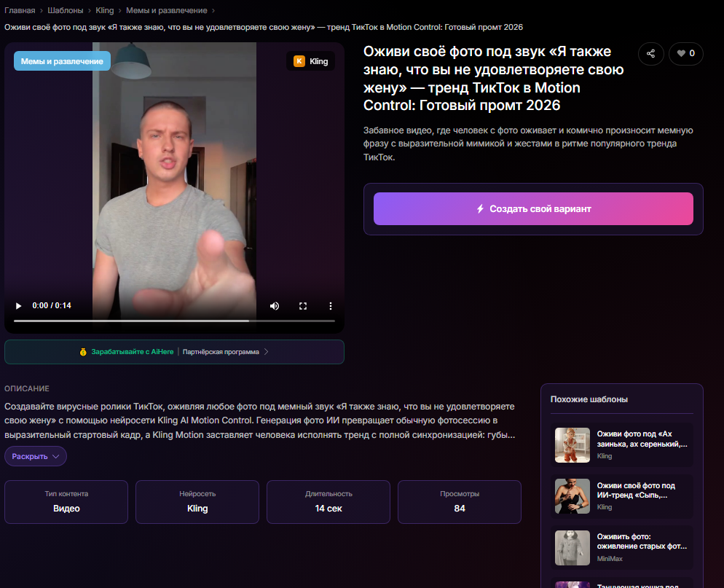Play the video preview
724x588 pixels.
(x=18, y=306)
